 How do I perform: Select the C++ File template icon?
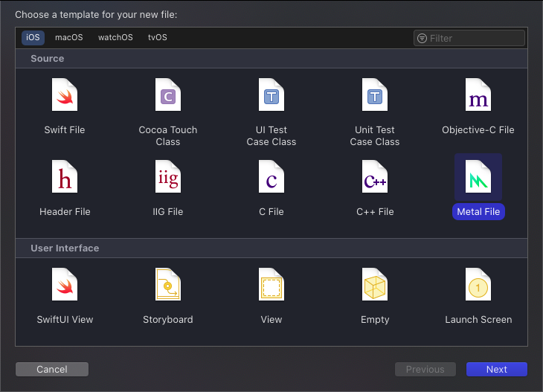(375, 176)
